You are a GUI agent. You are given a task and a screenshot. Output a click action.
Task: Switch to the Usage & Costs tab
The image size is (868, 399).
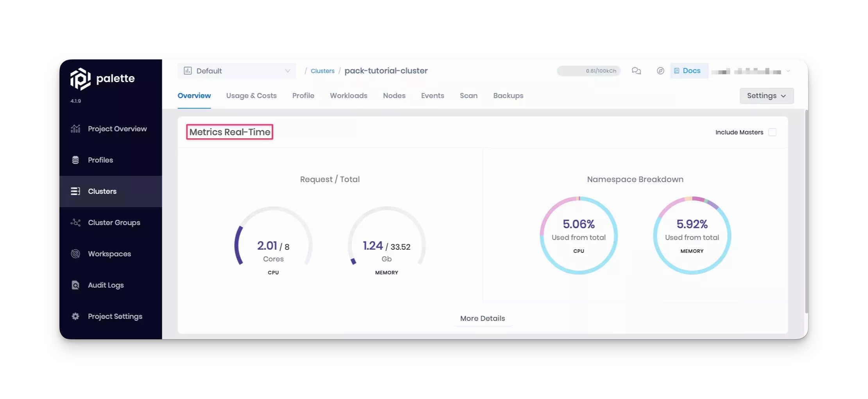[x=251, y=96]
